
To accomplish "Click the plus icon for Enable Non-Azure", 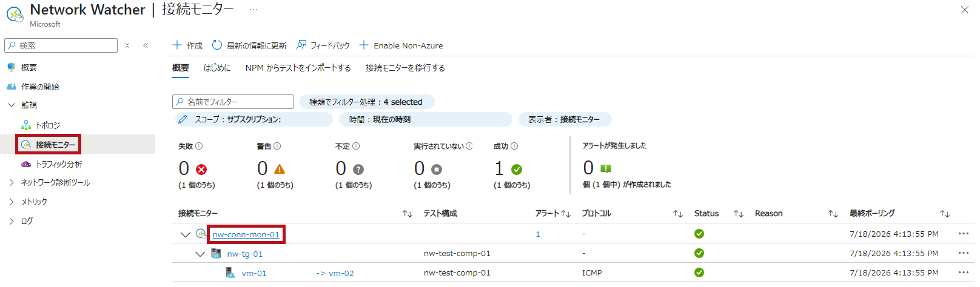I will pos(364,45).
